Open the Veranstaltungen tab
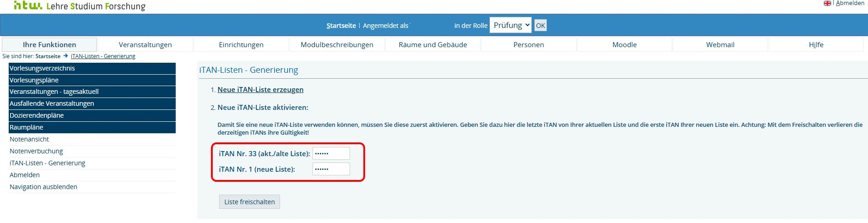The image size is (868, 223). click(145, 44)
